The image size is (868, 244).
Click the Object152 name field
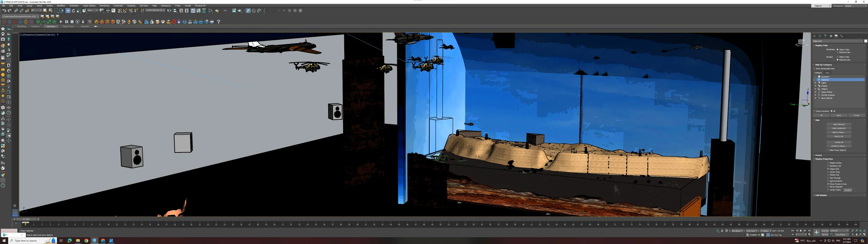[x=838, y=41]
